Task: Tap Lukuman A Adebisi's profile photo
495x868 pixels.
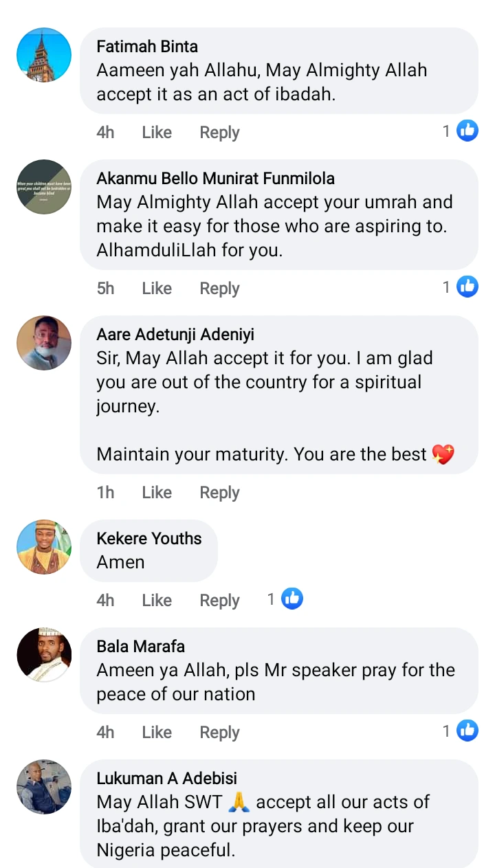Action: click(x=44, y=786)
